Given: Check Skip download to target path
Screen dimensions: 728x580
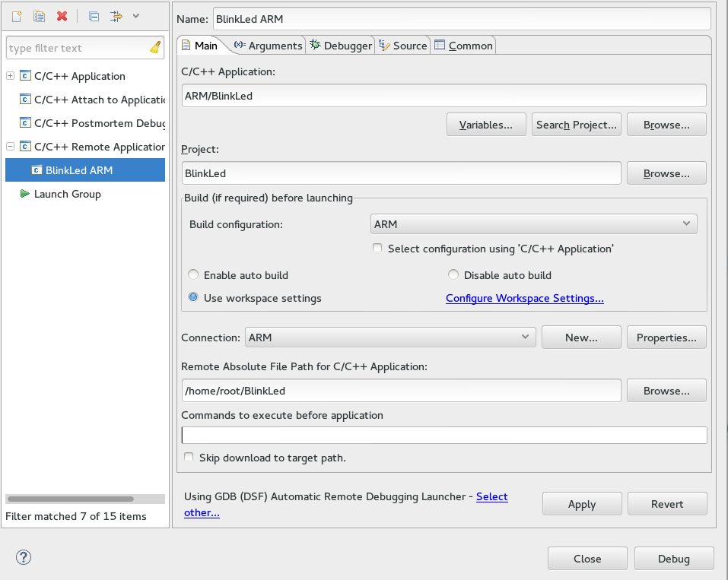Looking at the screenshot, I should (189, 458).
